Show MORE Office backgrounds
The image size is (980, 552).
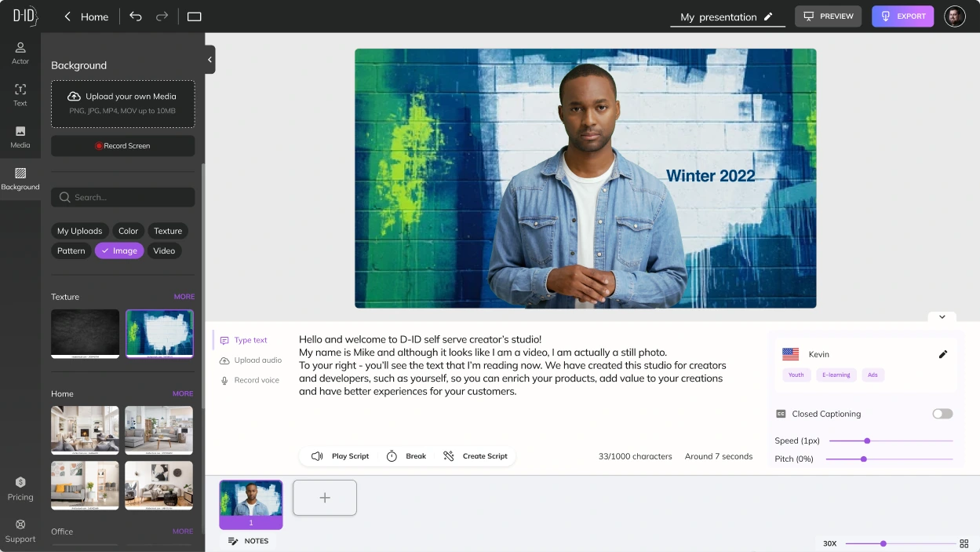point(183,532)
